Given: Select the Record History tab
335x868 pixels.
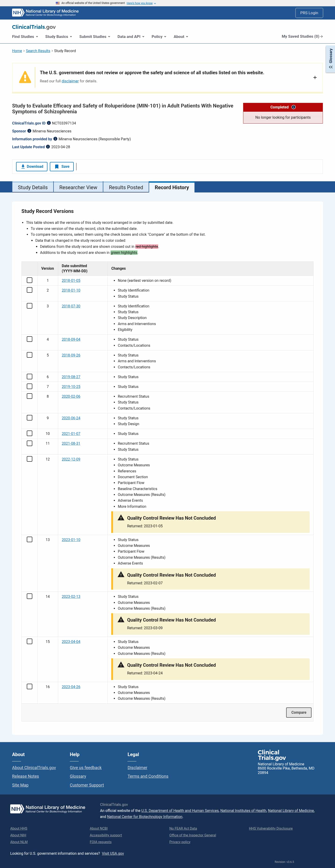Looking at the screenshot, I should 172,187.
